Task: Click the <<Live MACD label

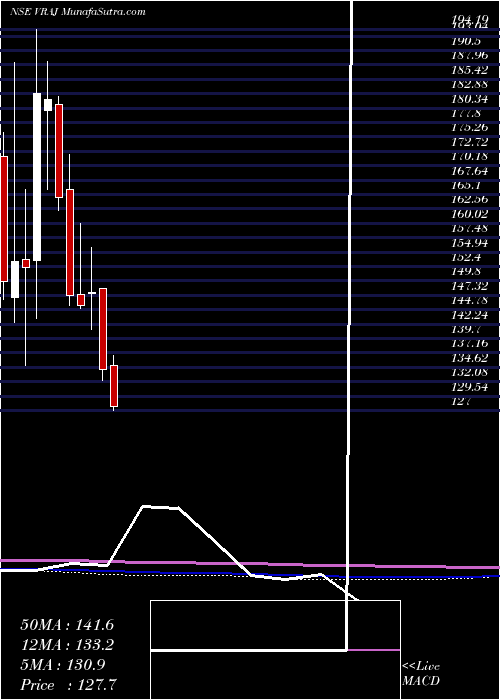Action: click(x=421, y=674)
